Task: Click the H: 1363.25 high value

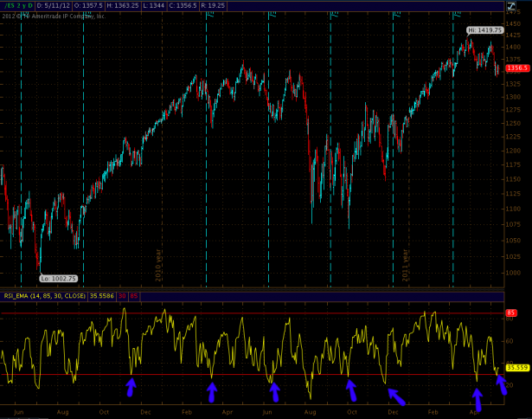Action: coord(123,6)
